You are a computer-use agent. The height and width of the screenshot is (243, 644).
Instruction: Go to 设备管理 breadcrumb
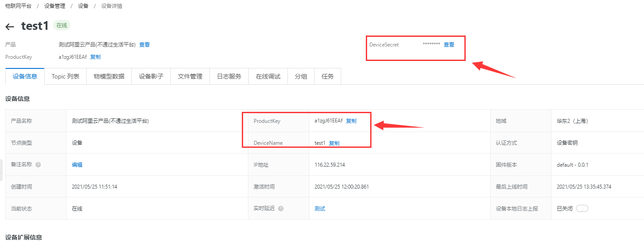click(55, 6)
